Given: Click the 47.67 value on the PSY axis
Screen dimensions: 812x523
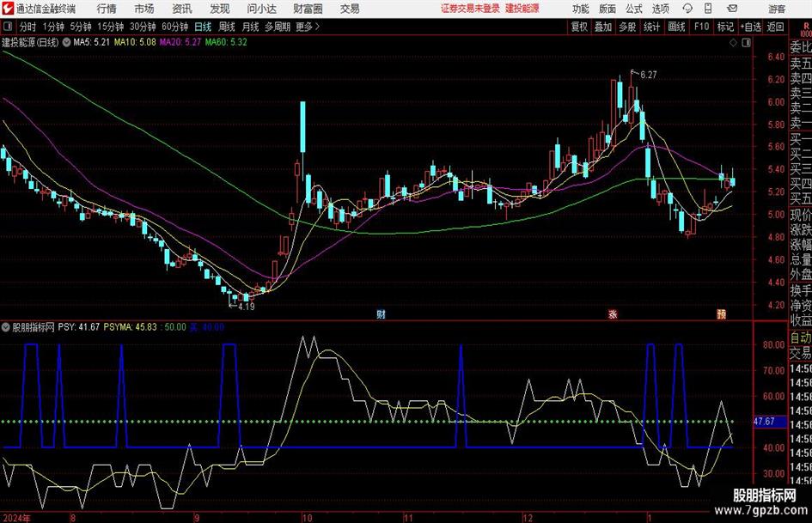Looking at the screenshot, I should (765, 422).
